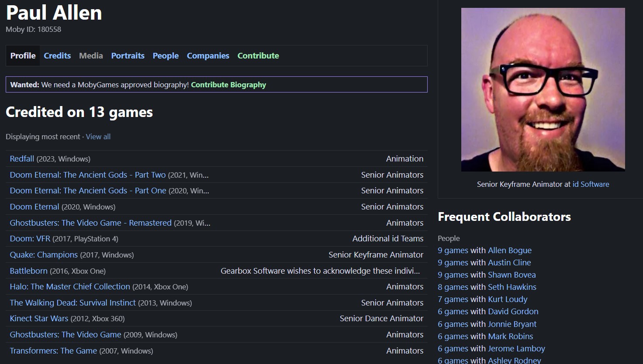This screenshot has height=364, width=643.
Task: Go to the Portraits tab
Action: click(x=128, y=55)
